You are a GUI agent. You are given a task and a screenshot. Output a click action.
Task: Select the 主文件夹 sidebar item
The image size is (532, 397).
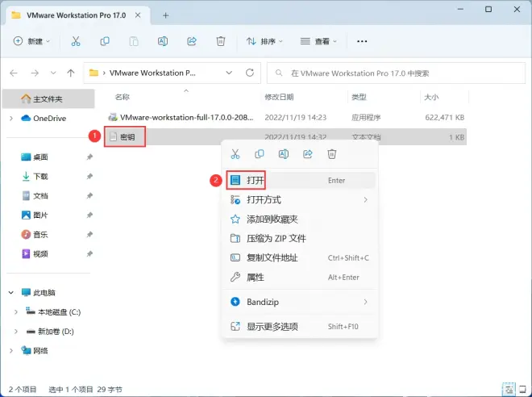[48, 98]
